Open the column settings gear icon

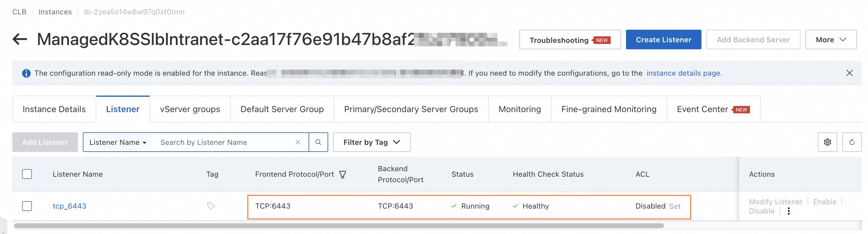(x=827, y=142)
